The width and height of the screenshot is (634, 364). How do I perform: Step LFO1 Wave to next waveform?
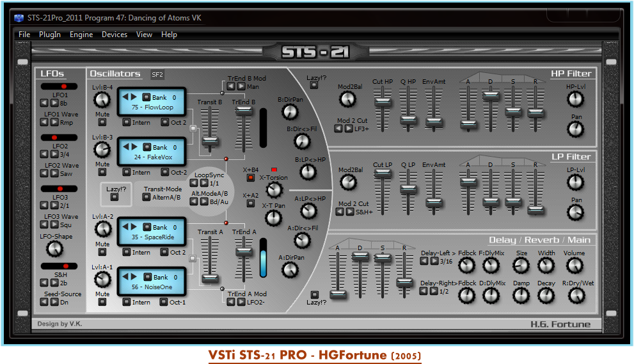coord(54,123)
